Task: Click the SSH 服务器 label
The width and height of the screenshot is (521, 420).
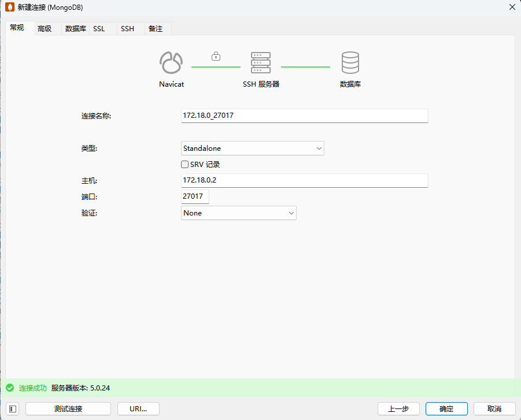Action: (x=261, y=84)
